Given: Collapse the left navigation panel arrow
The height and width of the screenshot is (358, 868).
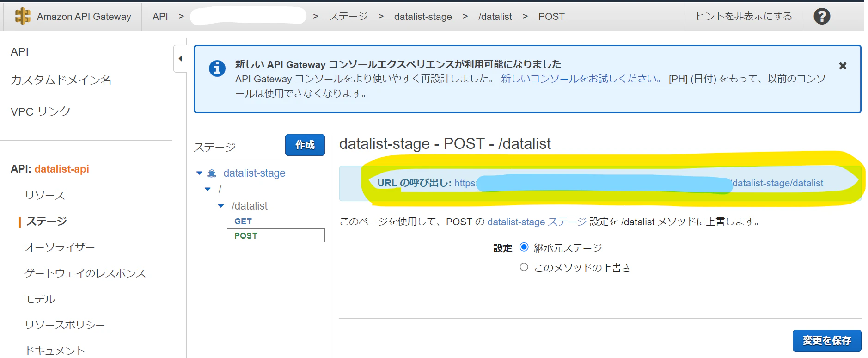Looking at the screenshot, I should pyautogui.click(x=180, y=59).
